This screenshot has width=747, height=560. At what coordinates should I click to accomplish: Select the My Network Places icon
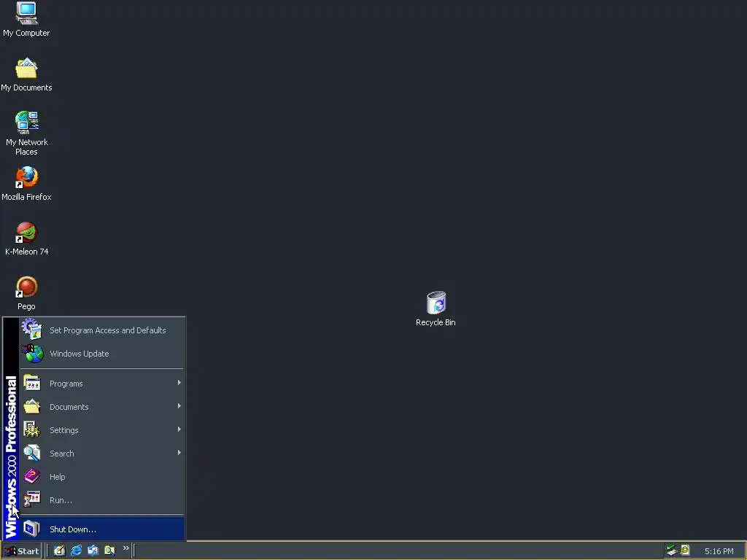point(27,134)
